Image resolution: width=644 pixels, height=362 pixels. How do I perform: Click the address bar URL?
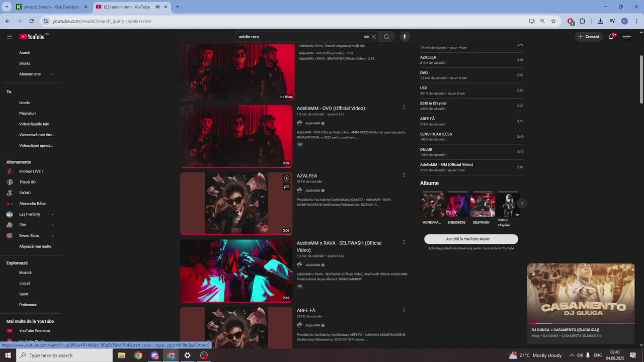coord(102,21)
